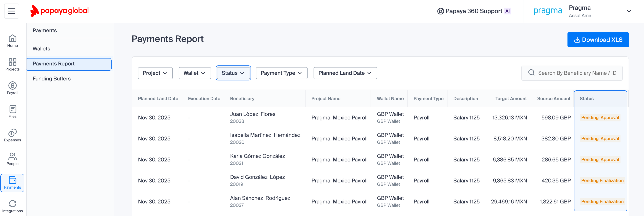The width and height of the screenshot is (644, 216).
Task: Open the hamburger menu
Action: pyautogui.click(x=11, y=11)
